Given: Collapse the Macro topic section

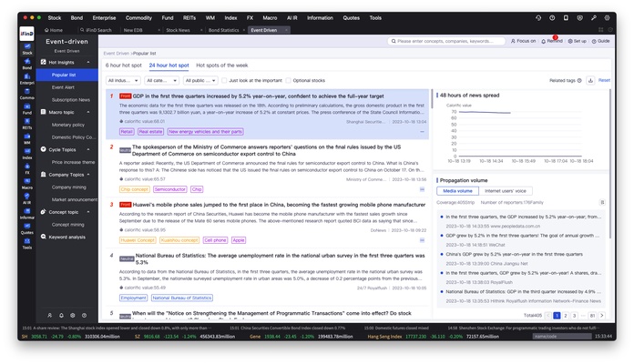Looking at the screenshot, I should (x=88, y=112).
